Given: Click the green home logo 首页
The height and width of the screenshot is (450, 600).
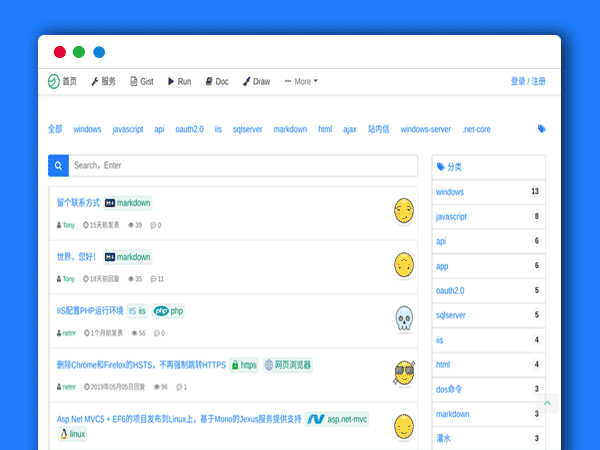Looking at the screenshot, I should pyautogui.click(x=62, y=82).
